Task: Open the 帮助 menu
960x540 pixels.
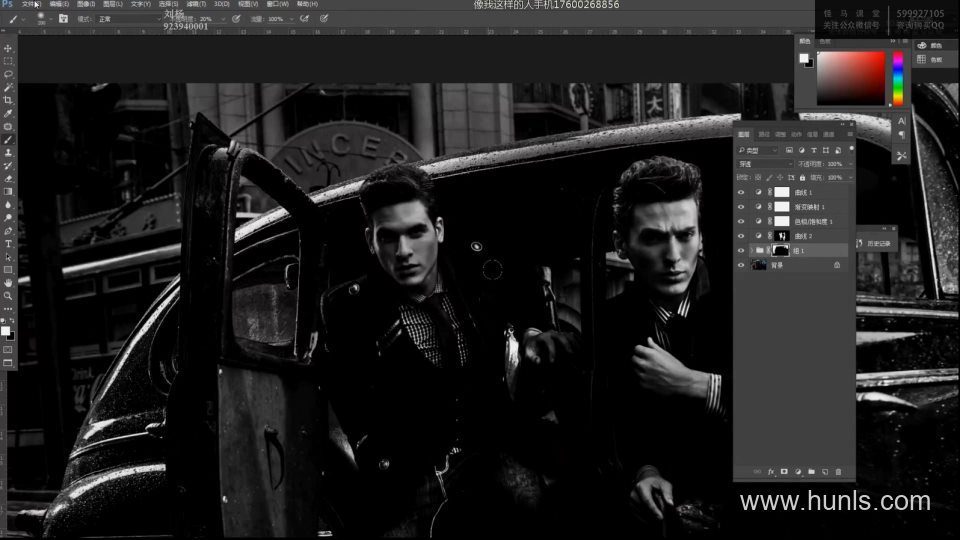Action: [307, 4]
